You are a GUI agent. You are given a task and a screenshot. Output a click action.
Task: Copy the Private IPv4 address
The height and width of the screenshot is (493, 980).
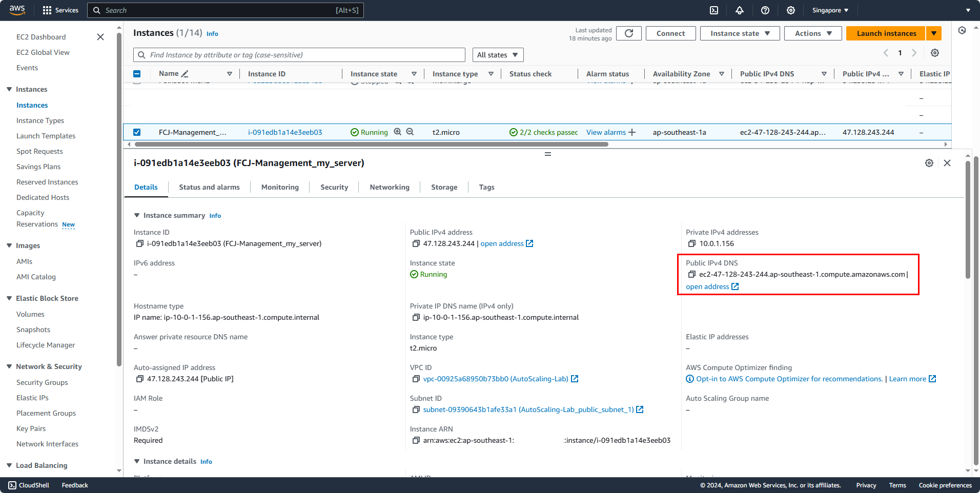[691, 244]
